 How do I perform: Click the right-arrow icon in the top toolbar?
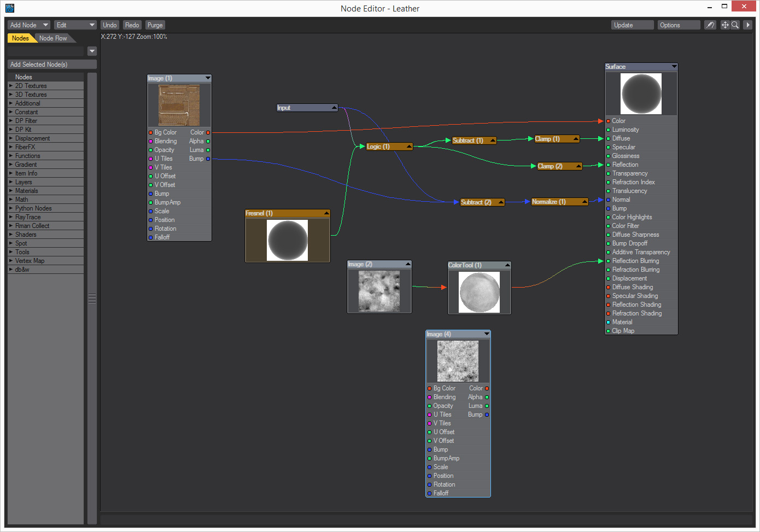point(748,25)
